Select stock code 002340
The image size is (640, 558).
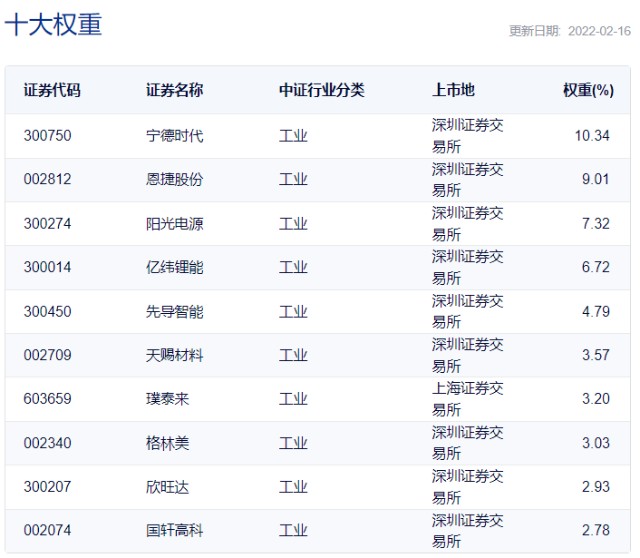(47, 443)
